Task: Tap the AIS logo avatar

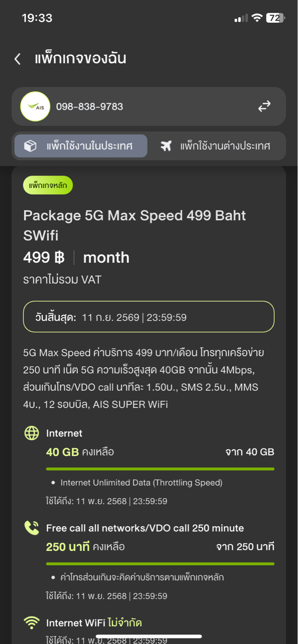Action: [x=35, y=106]
